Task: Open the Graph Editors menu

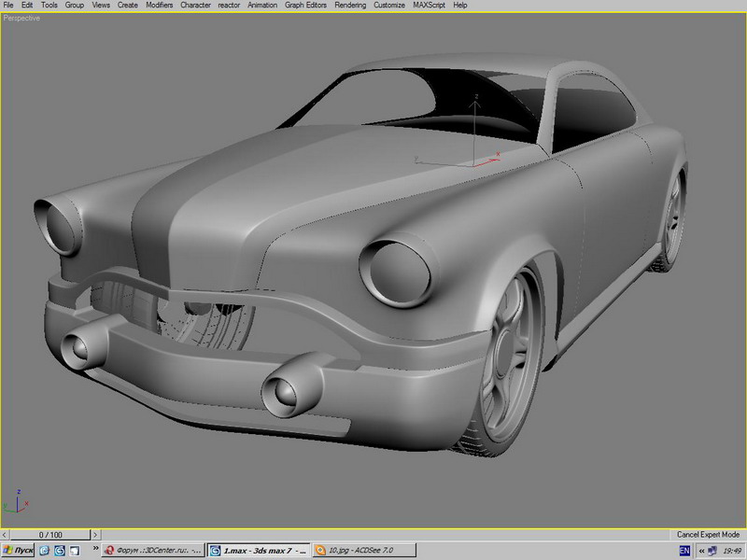Action: (x=306, y=6)
